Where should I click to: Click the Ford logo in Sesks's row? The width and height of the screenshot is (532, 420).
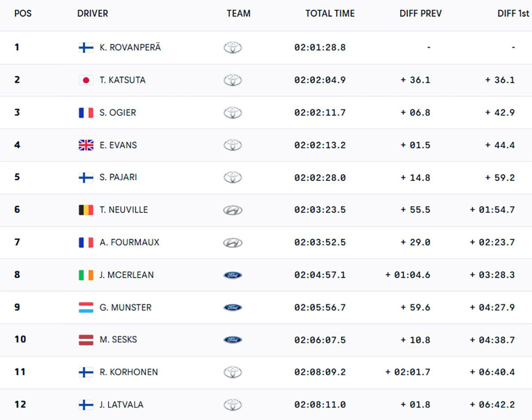pyautogui.click(x=233, y=340)
